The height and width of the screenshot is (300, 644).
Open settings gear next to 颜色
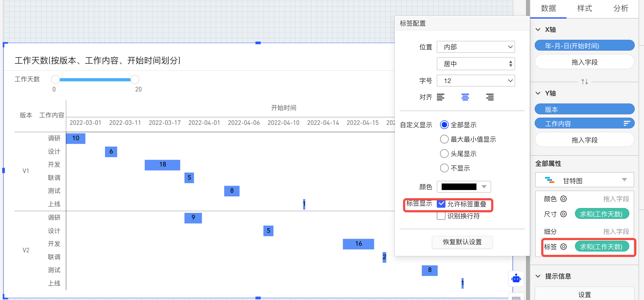point(563,199)
